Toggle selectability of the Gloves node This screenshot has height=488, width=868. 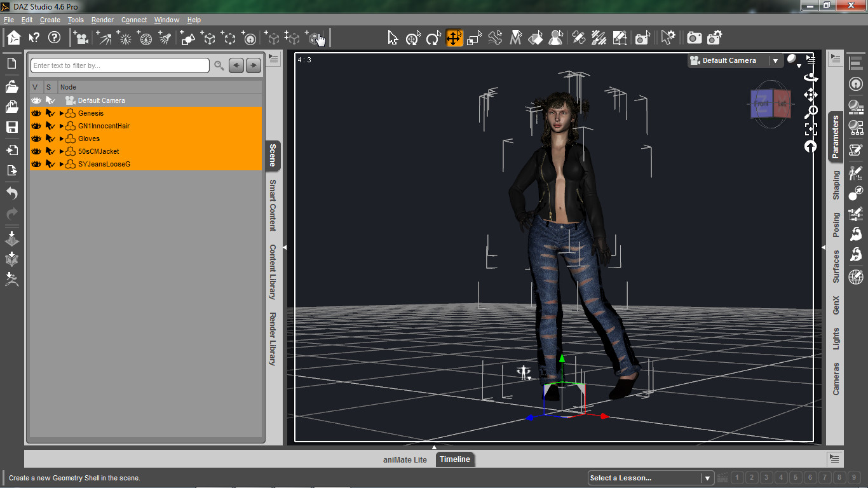tap(50, 139)
